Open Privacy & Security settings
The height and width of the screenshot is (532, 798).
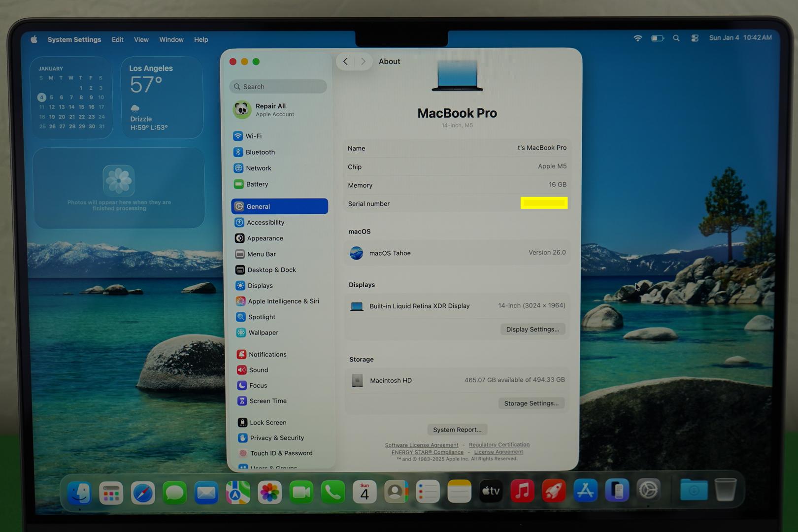(276, 438)
